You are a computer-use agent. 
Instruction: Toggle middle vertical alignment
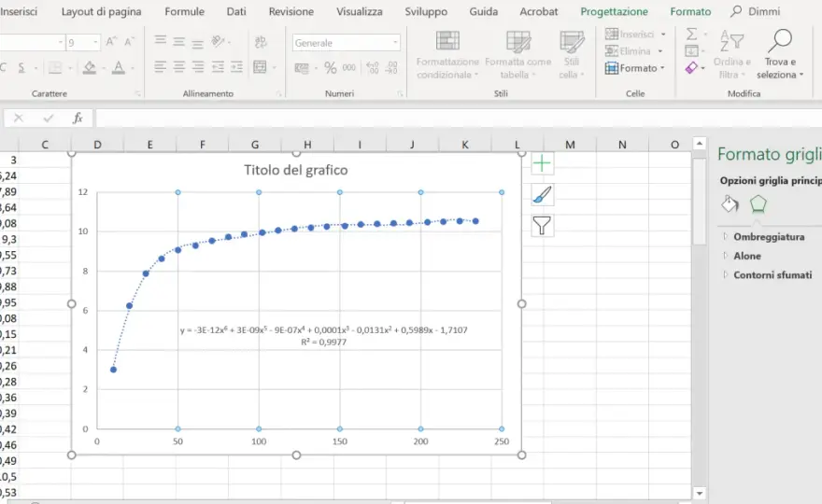179,41
